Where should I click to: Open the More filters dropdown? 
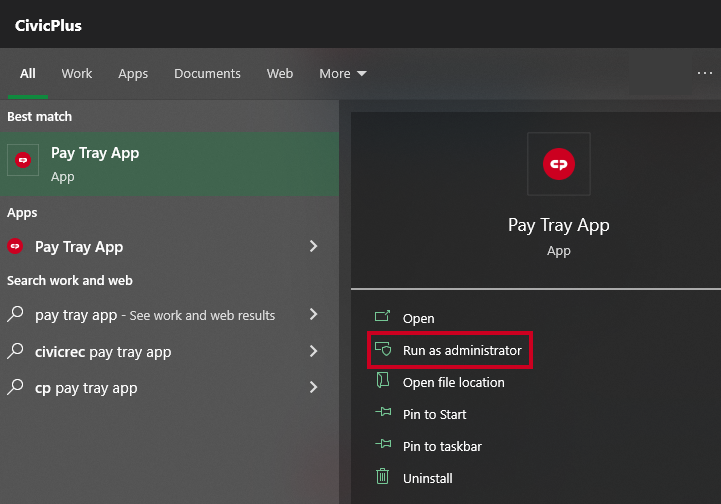point(343,74)
